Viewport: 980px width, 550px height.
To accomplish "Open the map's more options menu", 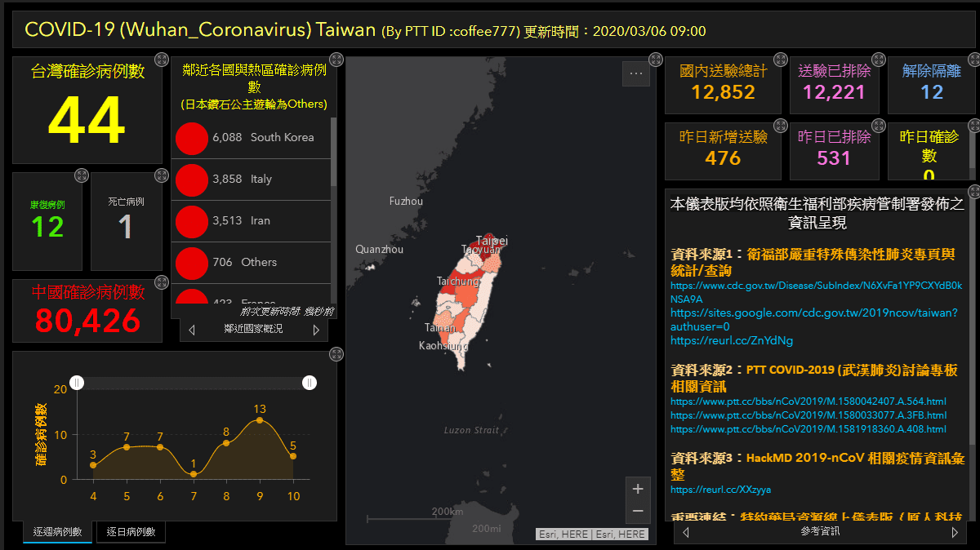I will (x=636, y=73).
